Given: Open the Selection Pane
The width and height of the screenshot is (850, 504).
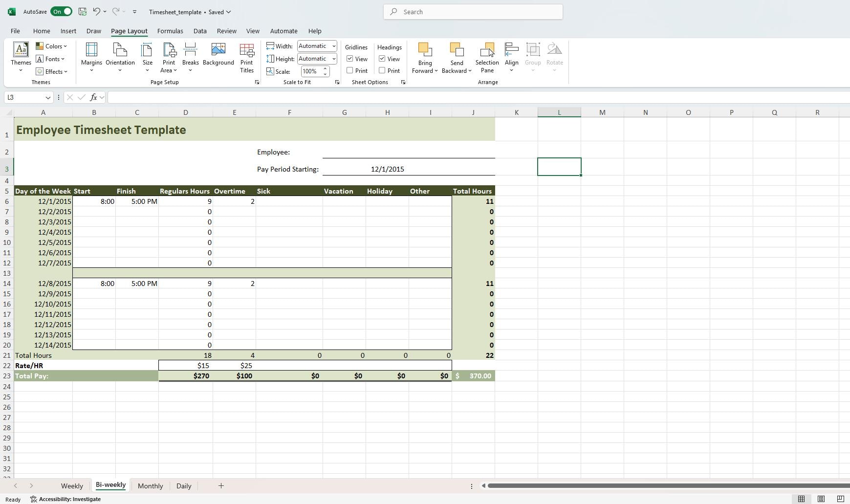Looking at the screenshot, I should pos(487,58).
